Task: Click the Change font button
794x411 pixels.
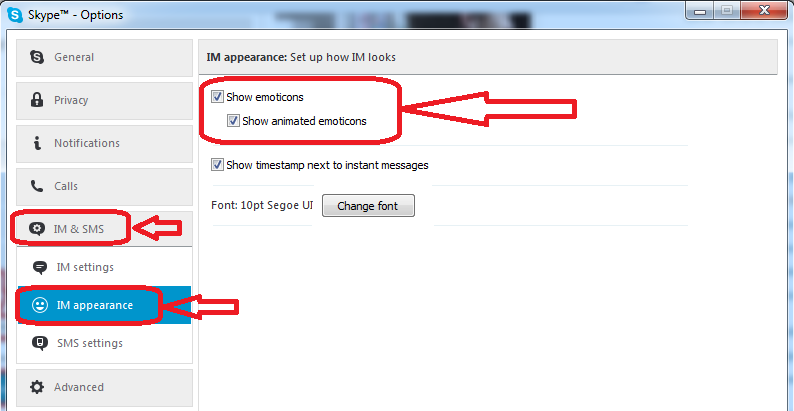Action: pos(368,206)
